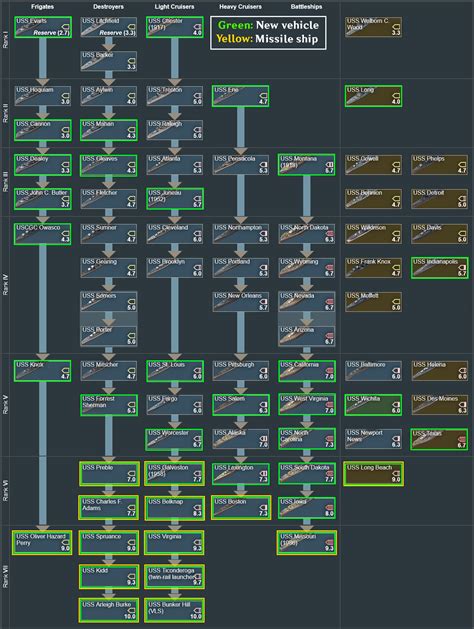Click the USS Barker destroyer card

109,61
